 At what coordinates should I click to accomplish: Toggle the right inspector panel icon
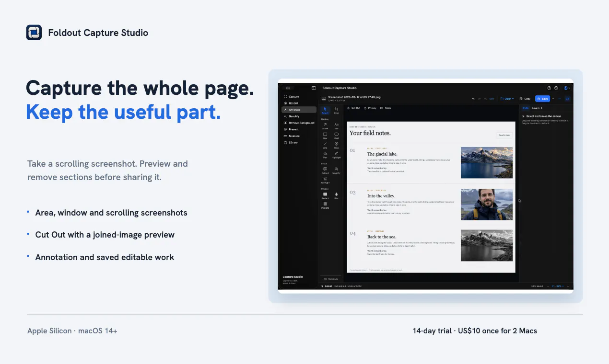coord(567,99)
